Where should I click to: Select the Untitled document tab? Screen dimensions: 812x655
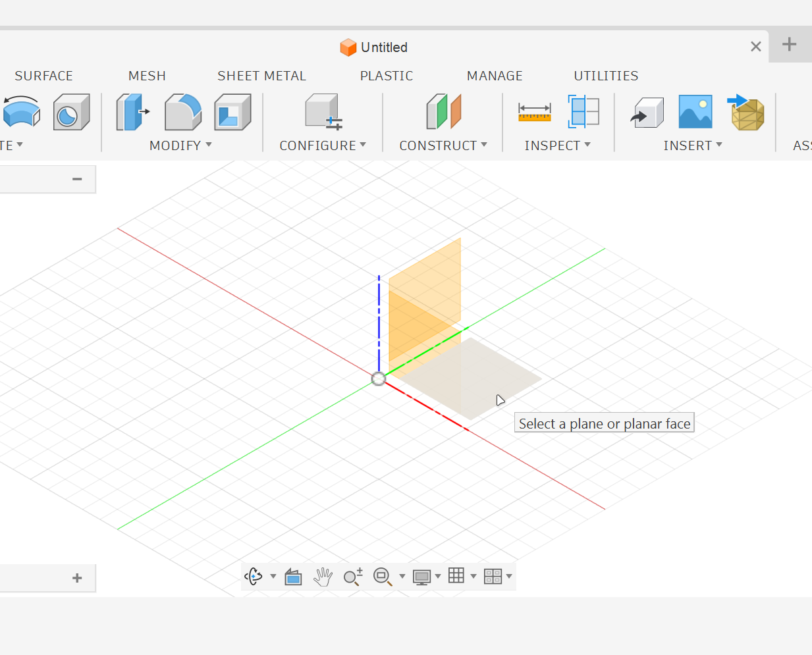(x=384, y=47)
